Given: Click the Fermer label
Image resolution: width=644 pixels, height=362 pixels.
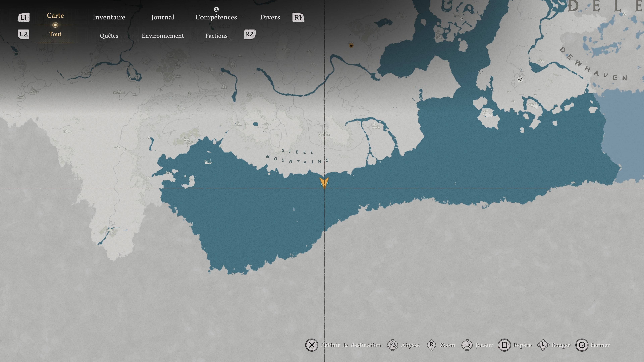Looking at the screenshot, I should pos(600,345).
